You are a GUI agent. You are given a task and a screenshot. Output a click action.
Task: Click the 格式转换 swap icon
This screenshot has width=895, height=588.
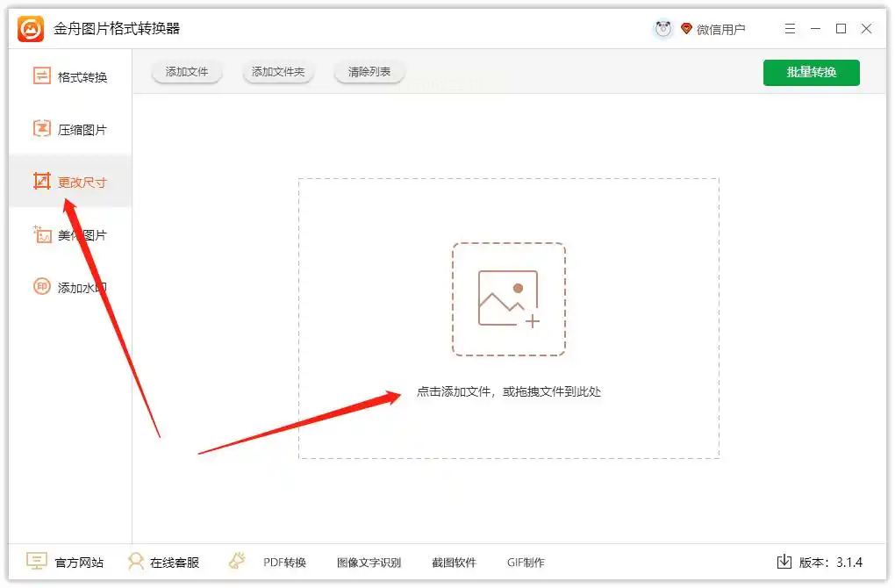(41, 76)
